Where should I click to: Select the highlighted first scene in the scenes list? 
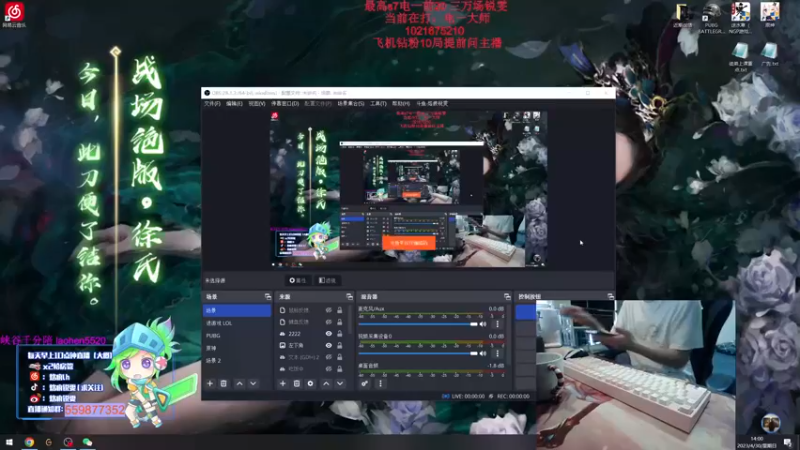point(237,310)
